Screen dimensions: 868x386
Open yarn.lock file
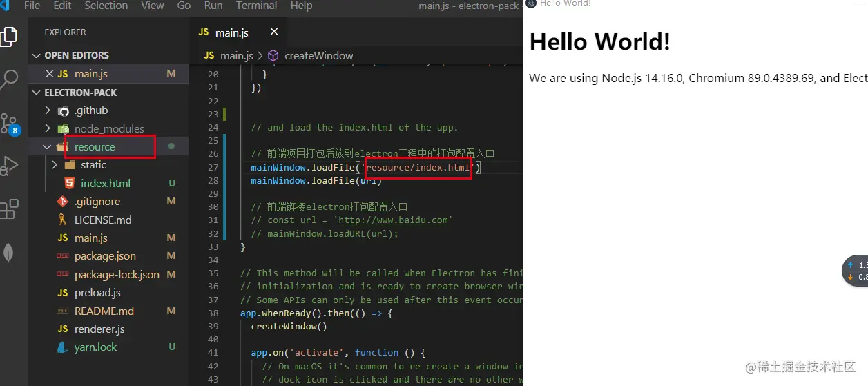point(96,347)
